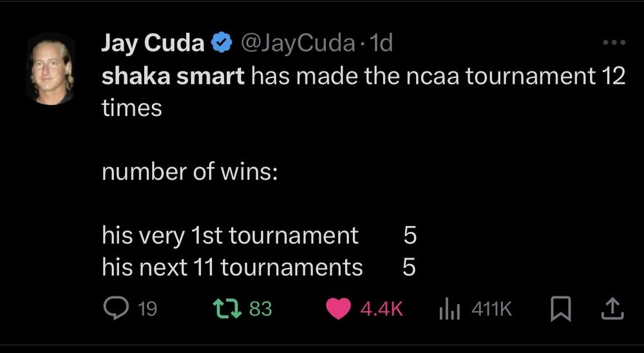This screenshot has height=353, width=644.
Task: Click the 83 retweets count
Action: (261, 310)
